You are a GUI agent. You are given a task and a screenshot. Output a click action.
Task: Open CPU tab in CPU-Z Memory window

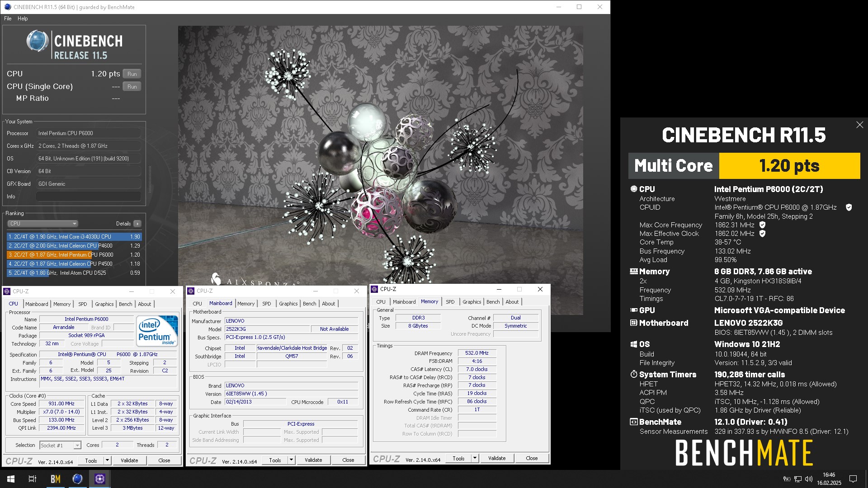click(x=381, y=302)
